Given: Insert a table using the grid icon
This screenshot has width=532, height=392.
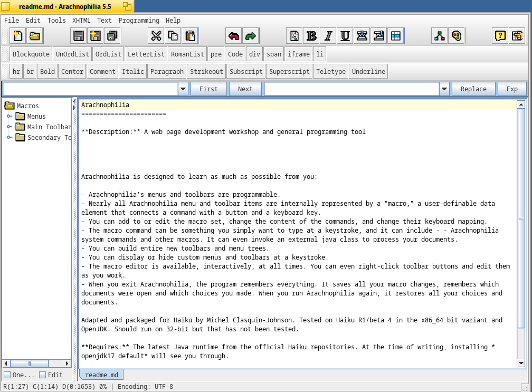Looking at the screenshot, I should click(x=396, y=36).
